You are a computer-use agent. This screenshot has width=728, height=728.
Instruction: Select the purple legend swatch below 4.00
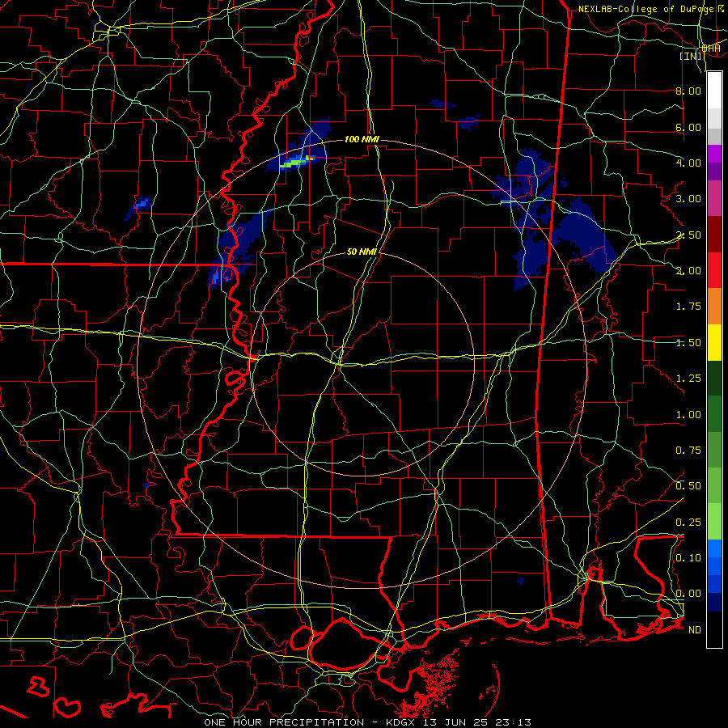714,171
